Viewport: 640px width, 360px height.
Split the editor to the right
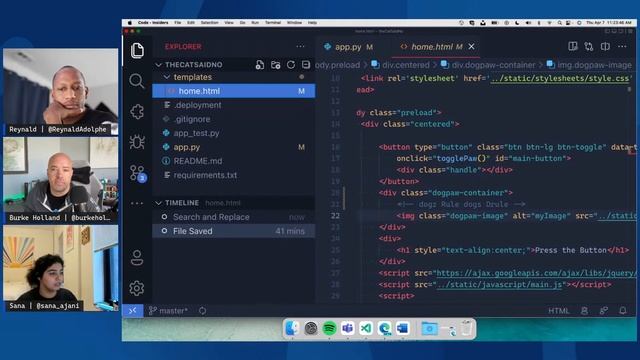(605, 47)
